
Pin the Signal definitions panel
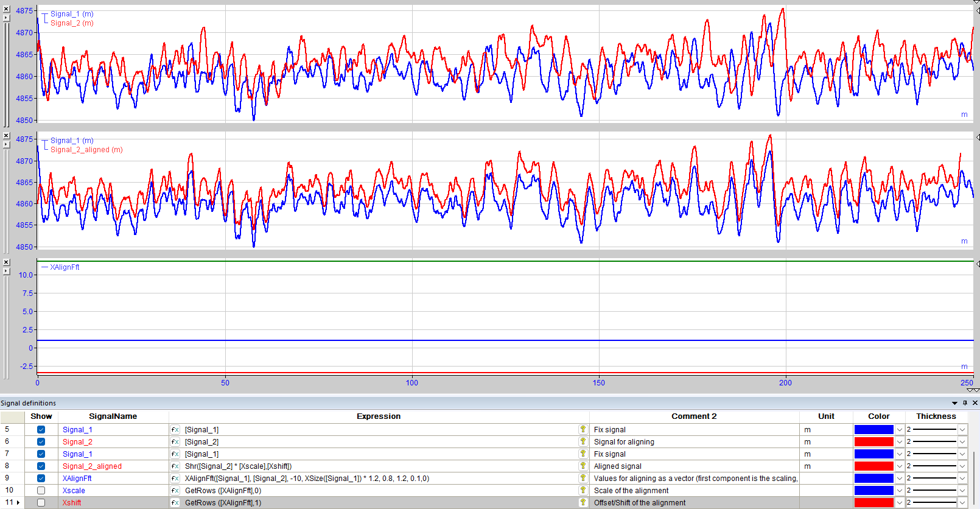[x=965, y=403]
